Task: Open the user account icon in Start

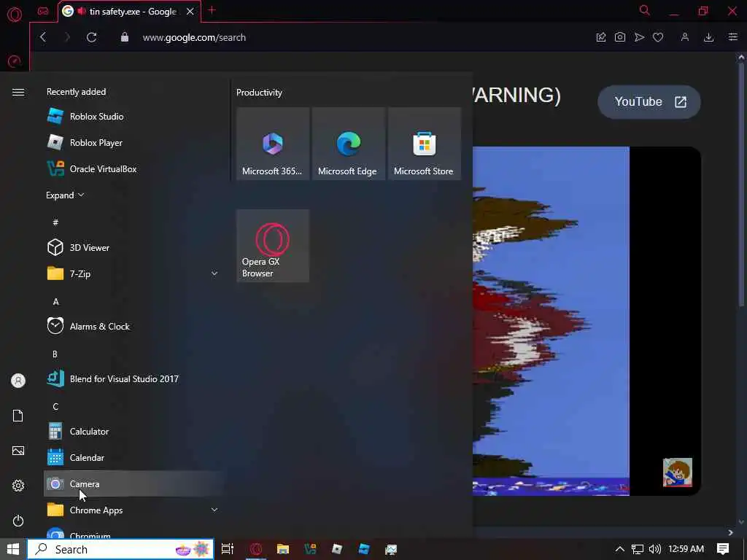Action: coord(18,381)
